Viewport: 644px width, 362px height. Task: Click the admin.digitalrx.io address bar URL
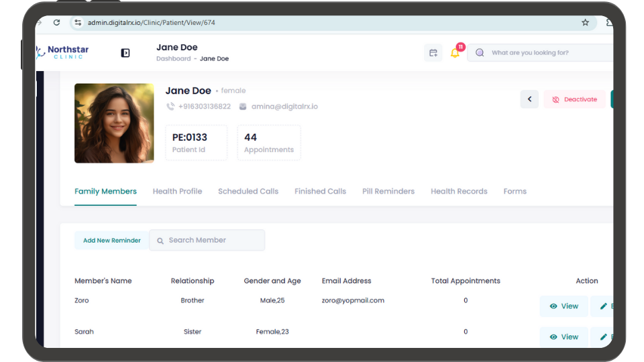click(x=151, y=23)
